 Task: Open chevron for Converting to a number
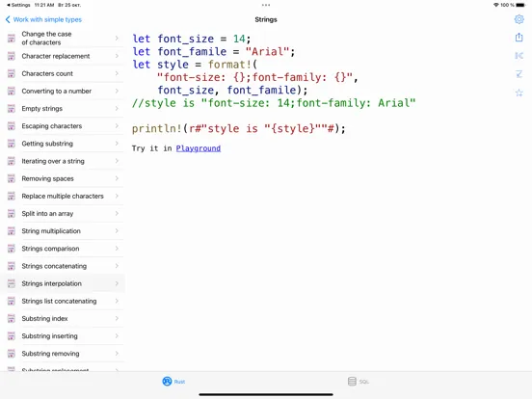pyautogui.click(x=117, y=91)
